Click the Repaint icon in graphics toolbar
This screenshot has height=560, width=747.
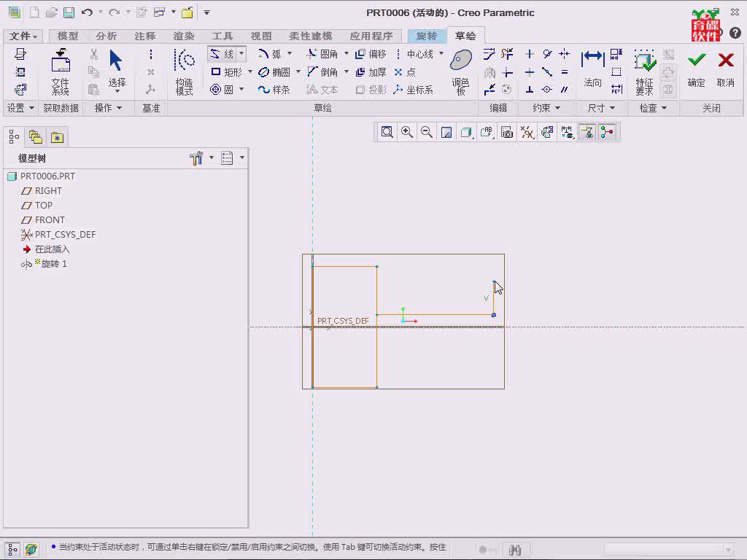[x=446, y=132]
